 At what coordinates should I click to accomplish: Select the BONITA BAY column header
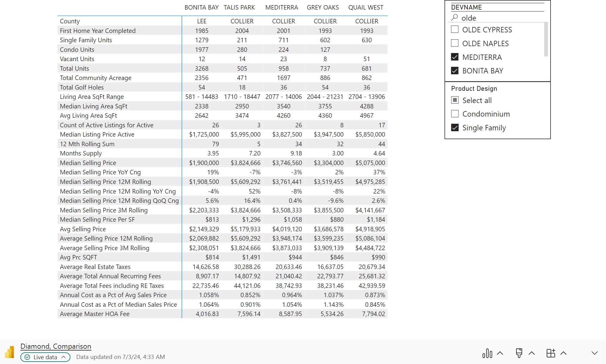[201, 7]
